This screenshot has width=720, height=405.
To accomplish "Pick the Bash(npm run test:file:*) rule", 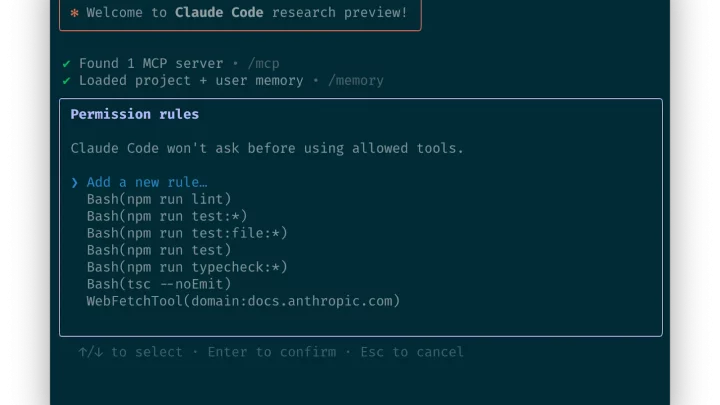I will pos(187,233).
